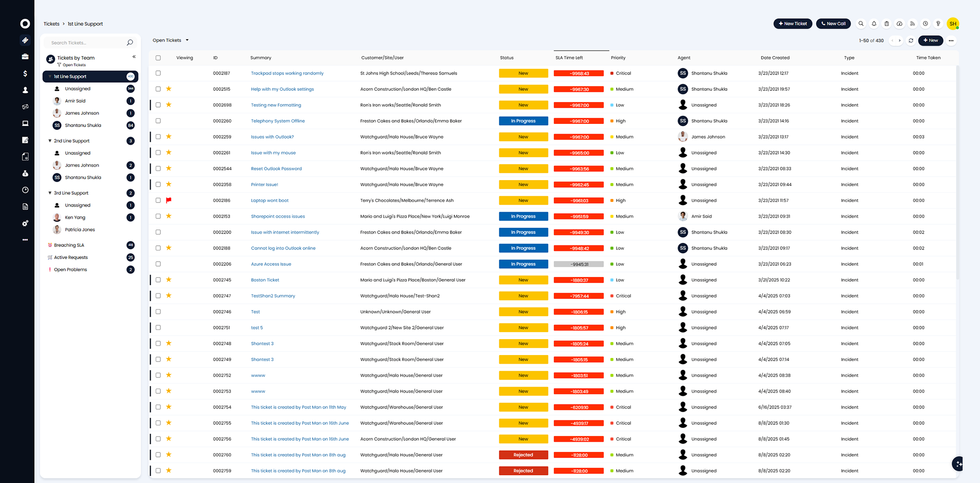Click the RSS feed icon in the header
Image resolution: width=980 pixels, height=483 pixels.
[x=912, y=23]
